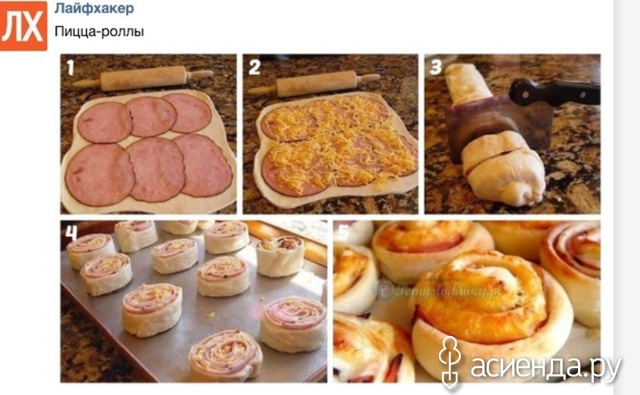Click the number 1 step label
The height and width of the screenshot is (395, 640).
pyautogui.click(x=71, y=67)
